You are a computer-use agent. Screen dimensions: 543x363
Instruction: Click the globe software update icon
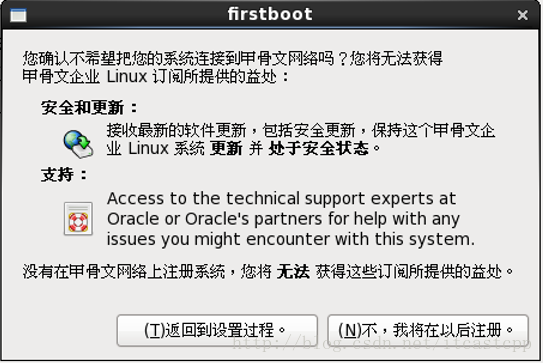pos(78,144)
